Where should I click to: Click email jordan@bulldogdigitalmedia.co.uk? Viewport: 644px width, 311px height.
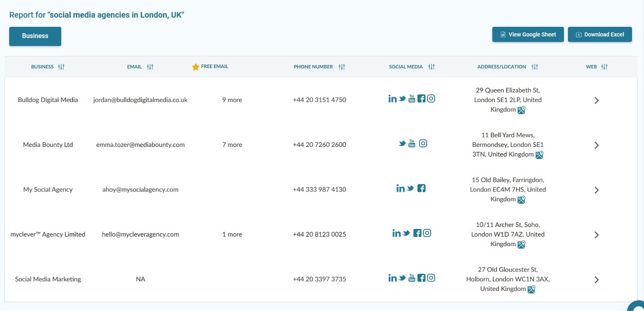pos(140,100)
